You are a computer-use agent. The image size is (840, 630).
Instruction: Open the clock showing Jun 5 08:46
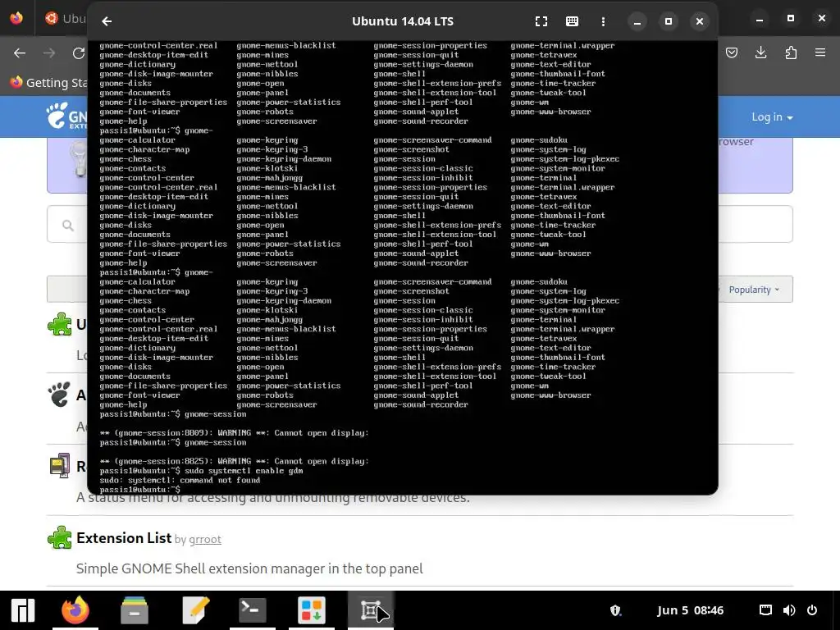[690, 610]
